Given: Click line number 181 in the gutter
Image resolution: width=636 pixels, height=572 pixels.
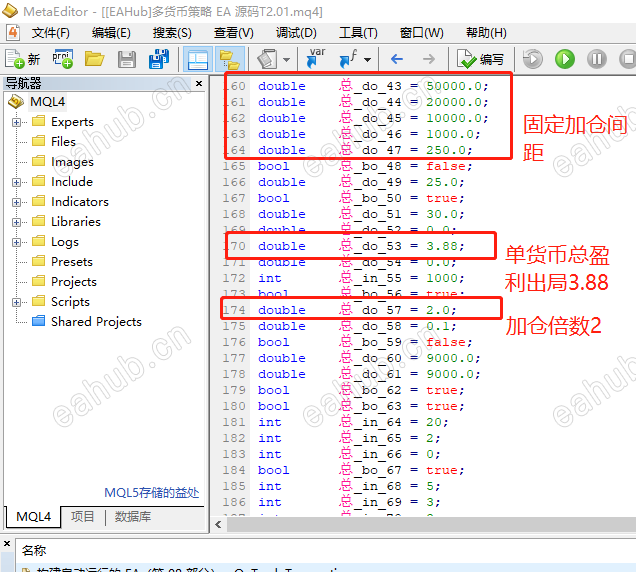Looking at the screenshot, I should click(234, 422).
